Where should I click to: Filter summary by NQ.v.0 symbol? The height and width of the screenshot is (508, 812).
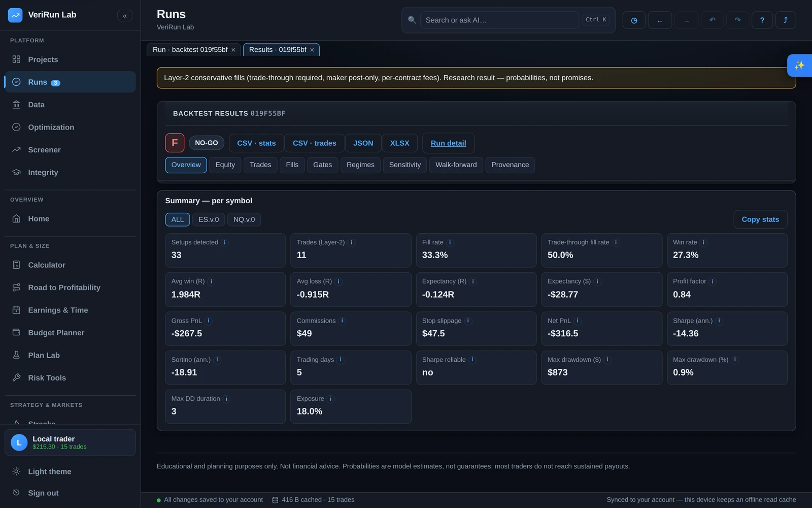(x=244, y=219)
